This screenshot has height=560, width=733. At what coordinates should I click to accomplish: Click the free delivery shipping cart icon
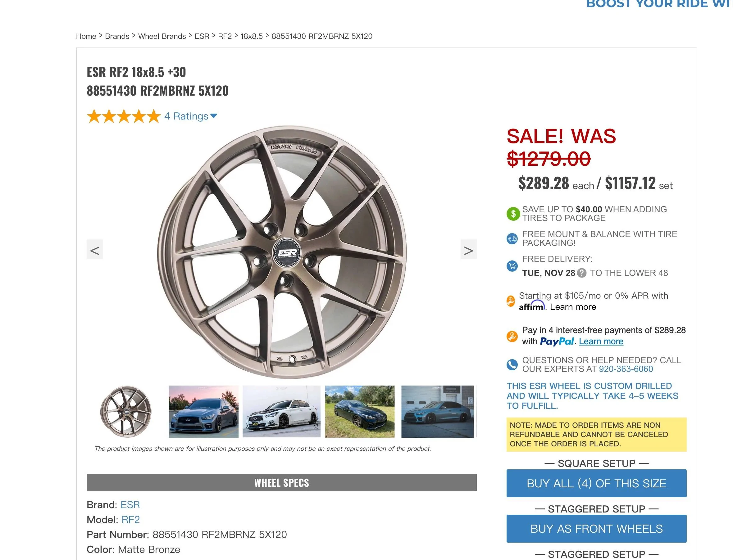pyautogui.click(x=512, y=267)
